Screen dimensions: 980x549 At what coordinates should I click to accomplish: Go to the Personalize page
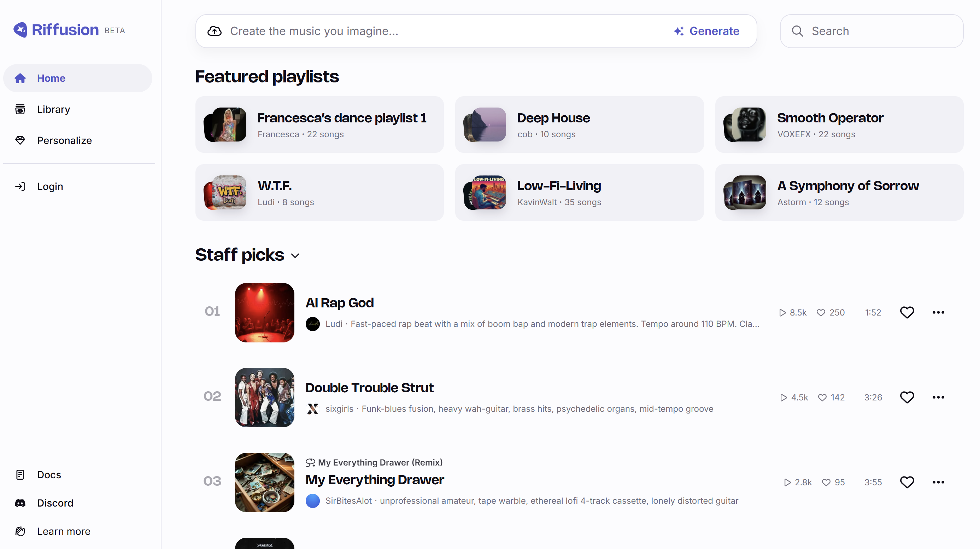(64, 140)
